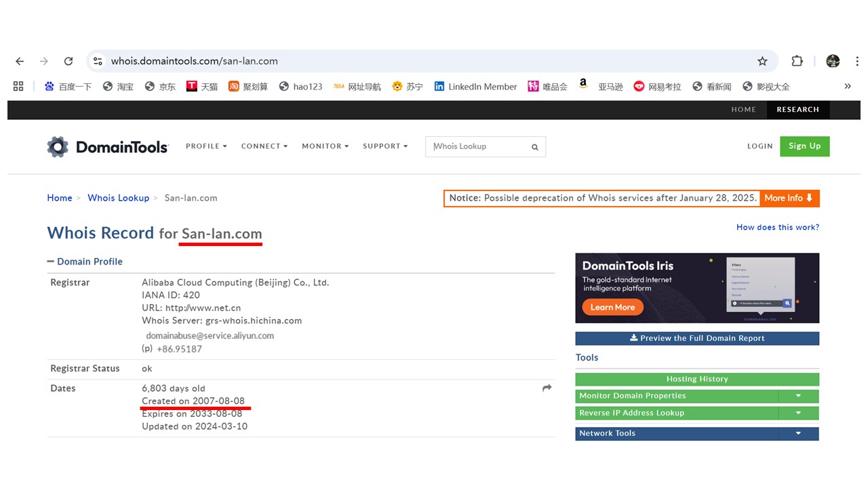The height and width of the screenshot is (488, 868).
Task: Open the 网易考拉 bookmark
Action: click(x=657, y=87)
